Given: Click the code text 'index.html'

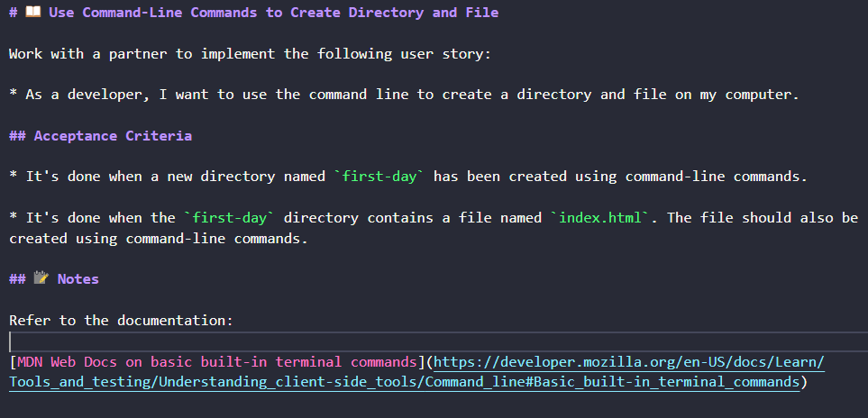Looking at the screenshot, I should tap(600, 218).
